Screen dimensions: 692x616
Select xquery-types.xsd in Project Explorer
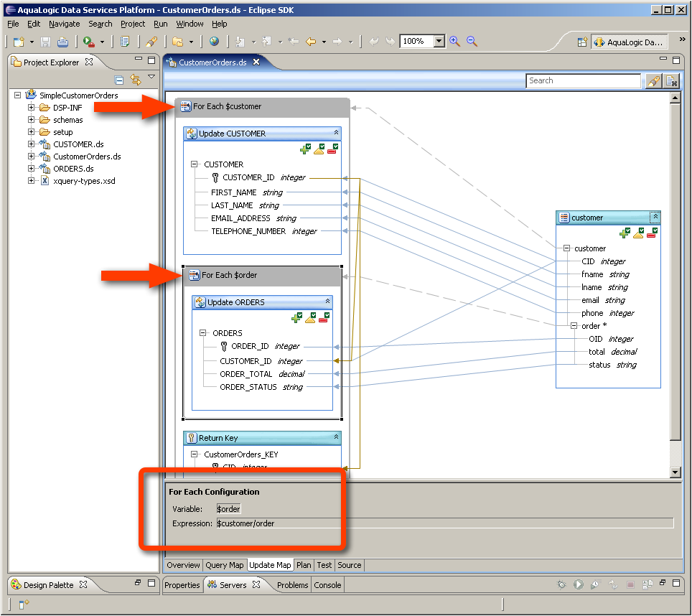tap(84, 181)
